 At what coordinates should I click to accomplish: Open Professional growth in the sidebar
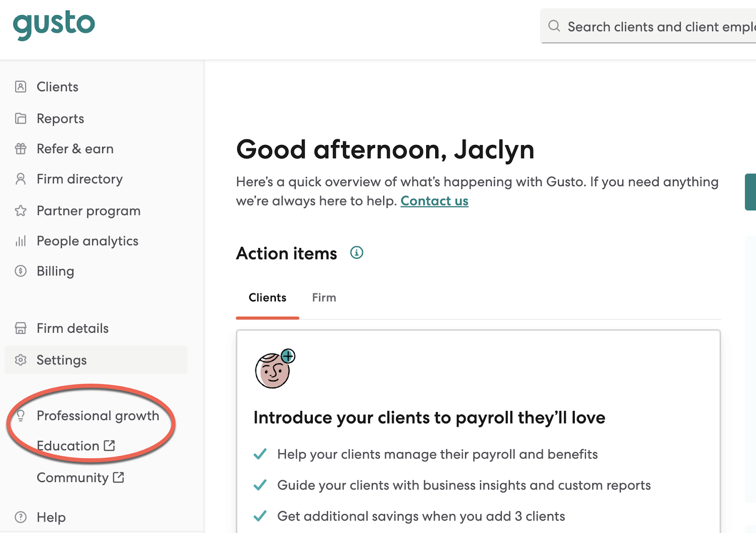pos(97,416)
